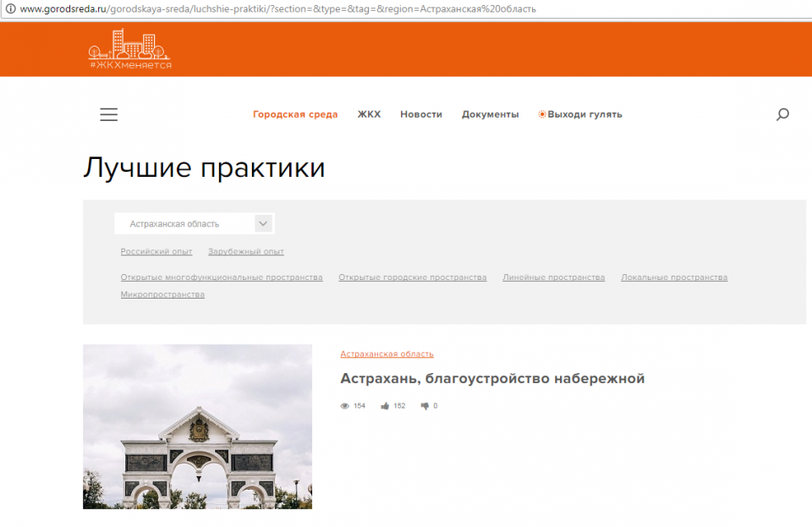This screenshot has width=812, height=527.
Task: Click the site info icon in address bar
Action: point(10,9)
